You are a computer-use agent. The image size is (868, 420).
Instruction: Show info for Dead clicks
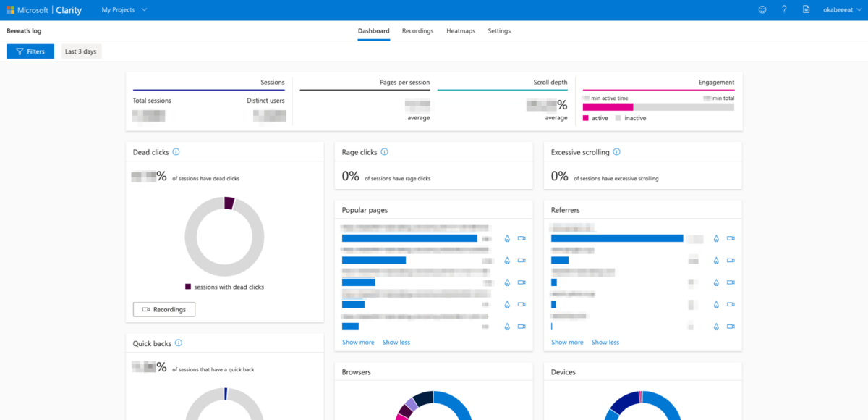tap(176, 152)
